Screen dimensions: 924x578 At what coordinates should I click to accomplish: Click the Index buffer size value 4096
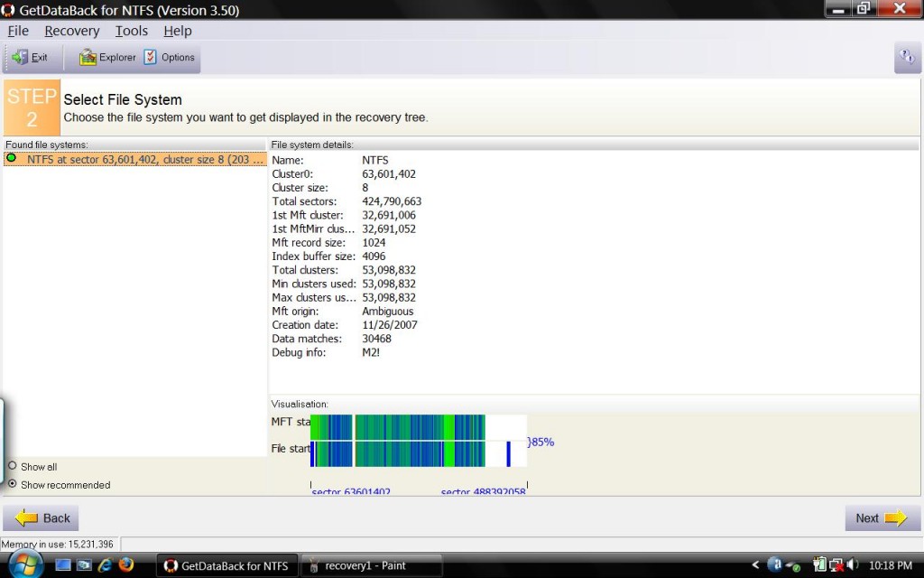(x=374, y=256)
